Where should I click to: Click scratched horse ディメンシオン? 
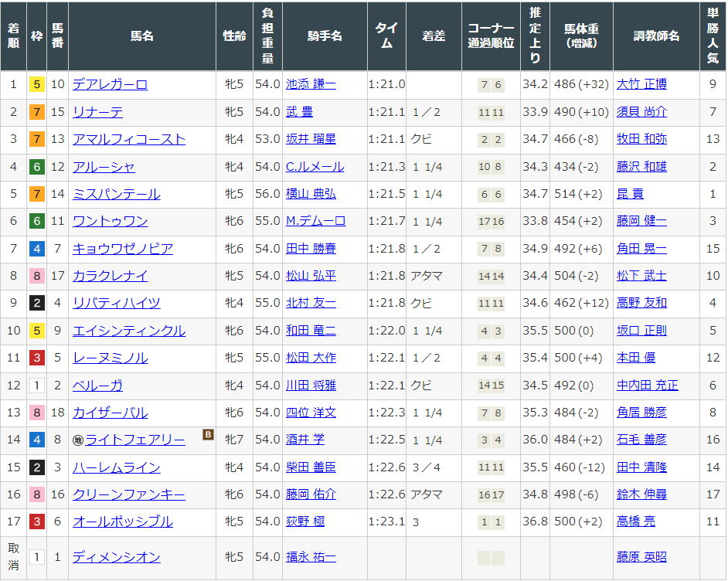click(117, 557)
